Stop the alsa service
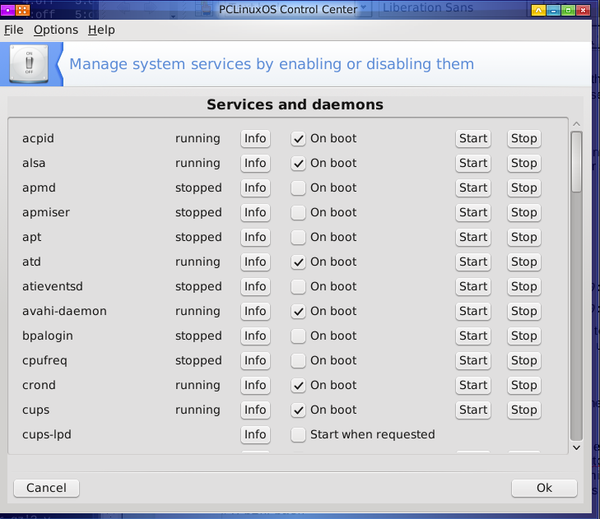The width and height of the screenshot is (600, 519). point(524,163)
